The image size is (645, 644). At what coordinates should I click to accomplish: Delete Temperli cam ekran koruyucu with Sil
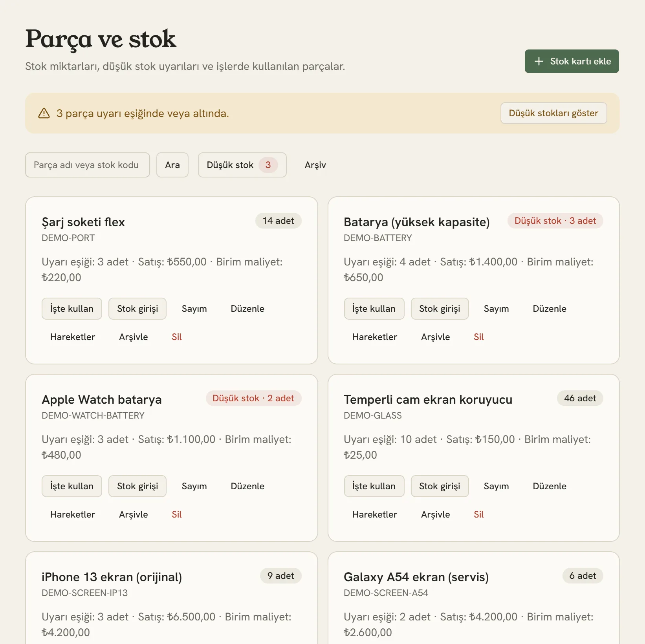click(479, 514)
